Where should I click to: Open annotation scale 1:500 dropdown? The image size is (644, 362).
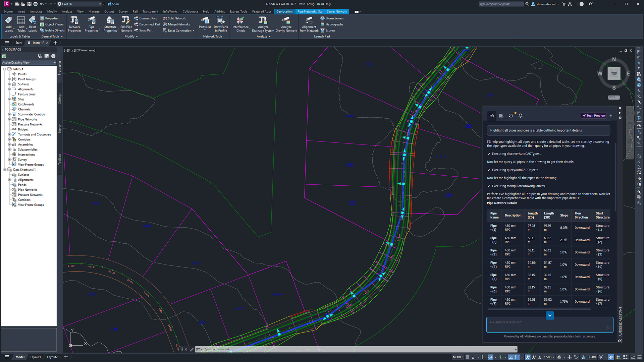point(549,357)
